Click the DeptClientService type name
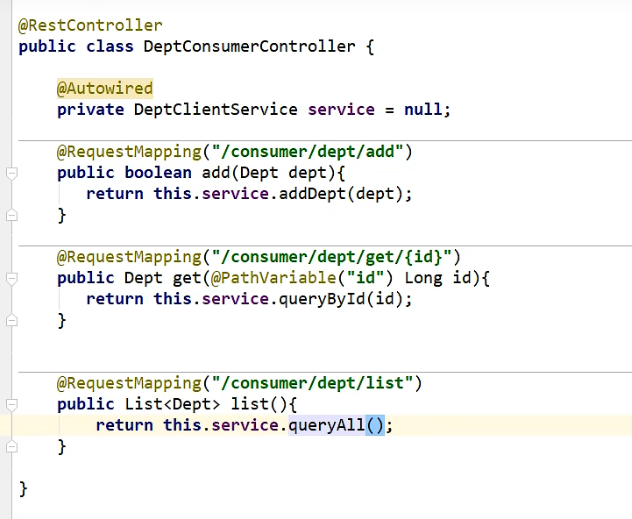 pos(216,110)
